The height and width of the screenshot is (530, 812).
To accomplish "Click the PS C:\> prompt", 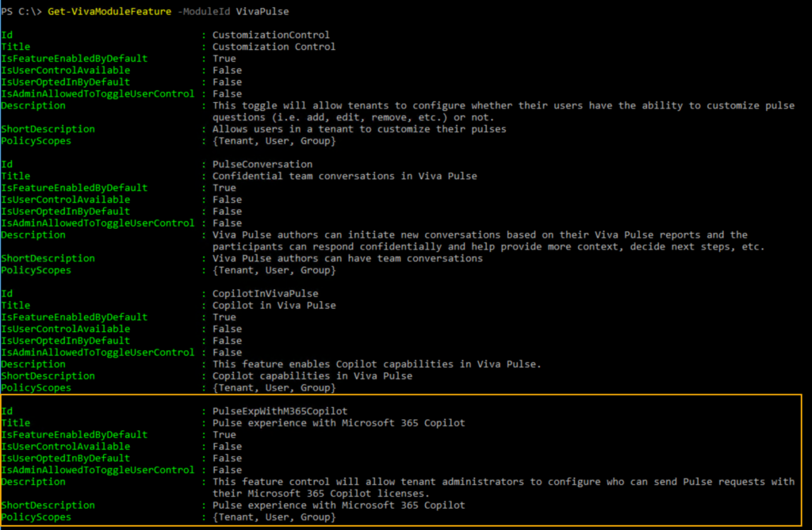I will [21, 11].
